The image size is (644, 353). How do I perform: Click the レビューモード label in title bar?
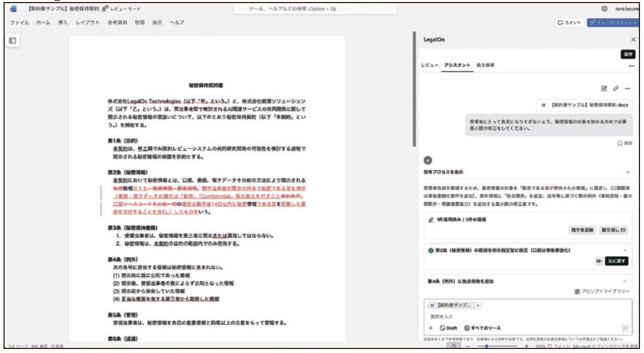(126, 9)
